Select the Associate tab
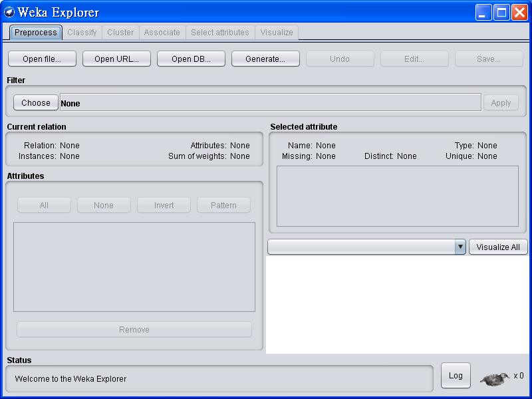 click(162, 33)
